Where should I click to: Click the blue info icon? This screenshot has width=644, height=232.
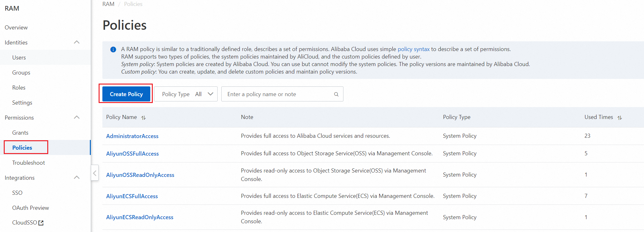(x=113, y=49)
